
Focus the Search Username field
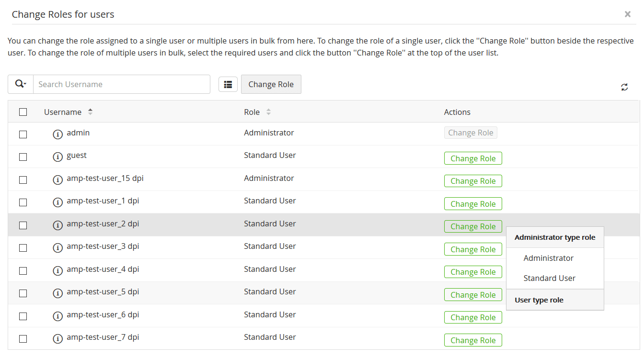click(x=122, y=84)
